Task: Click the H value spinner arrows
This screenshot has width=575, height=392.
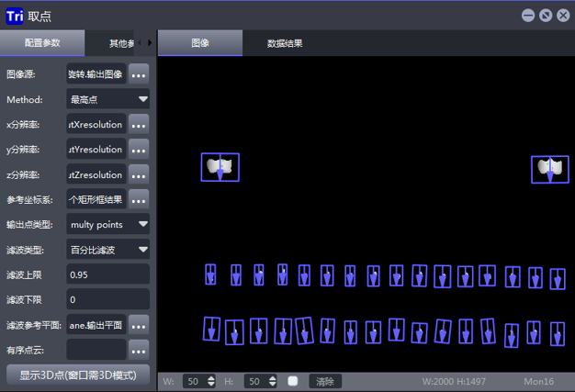Action: point(274,381)
